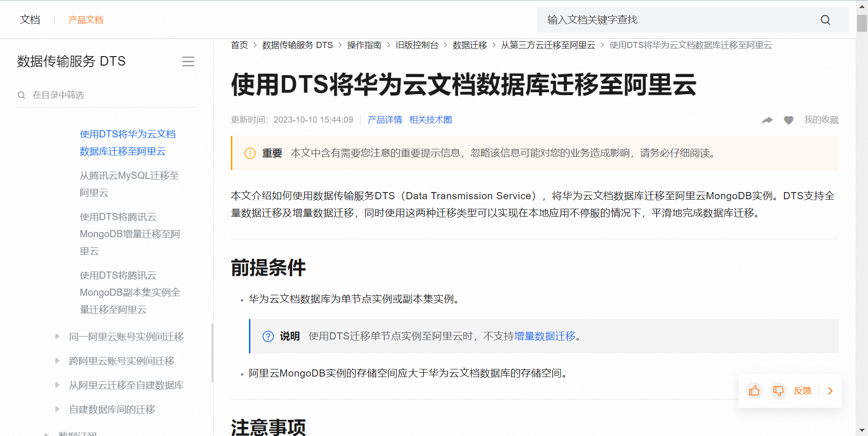
Task: Click the sidebar vertical scrollbar thumb
Action: (212, 353)
